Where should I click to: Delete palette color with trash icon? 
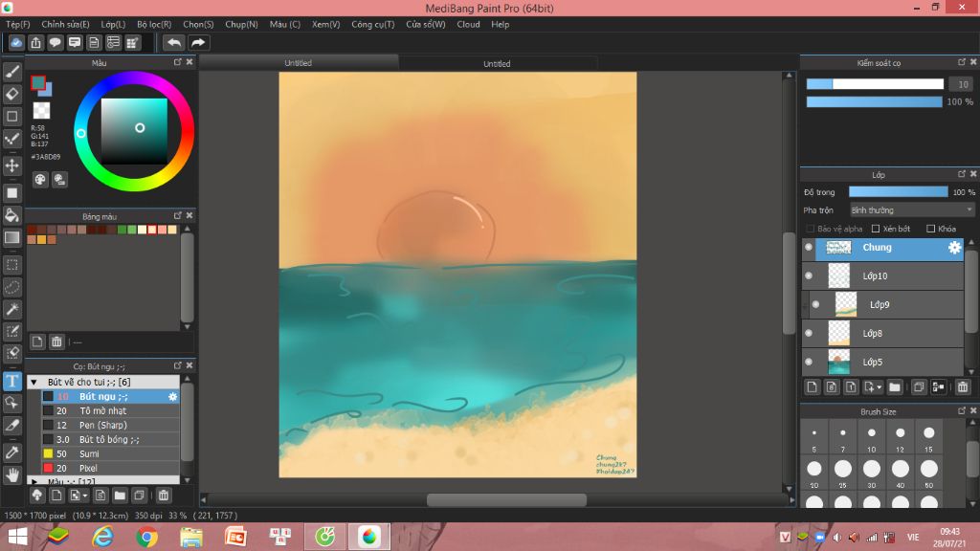tap(56, 342)
